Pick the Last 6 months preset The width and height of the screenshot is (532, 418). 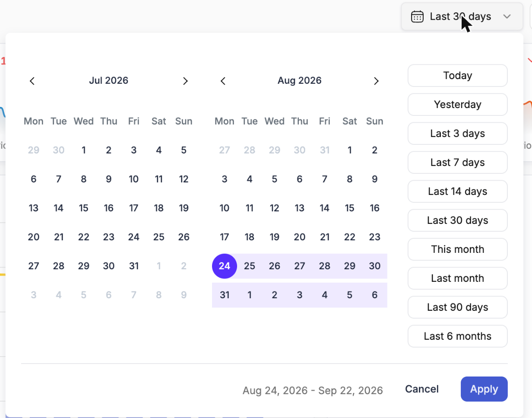tap(457, 336)
